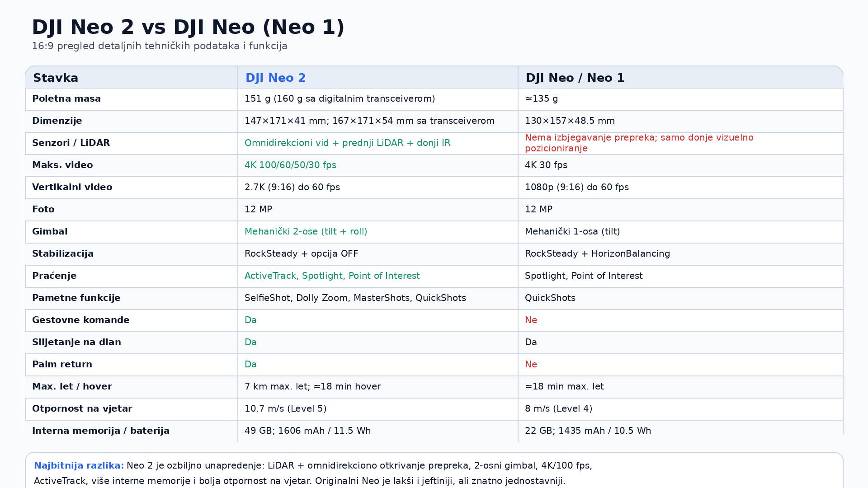Click the '4K 100/60/50/30 fps' cell
This screenshot has width=868, height=488.
[x=290, y=165]
